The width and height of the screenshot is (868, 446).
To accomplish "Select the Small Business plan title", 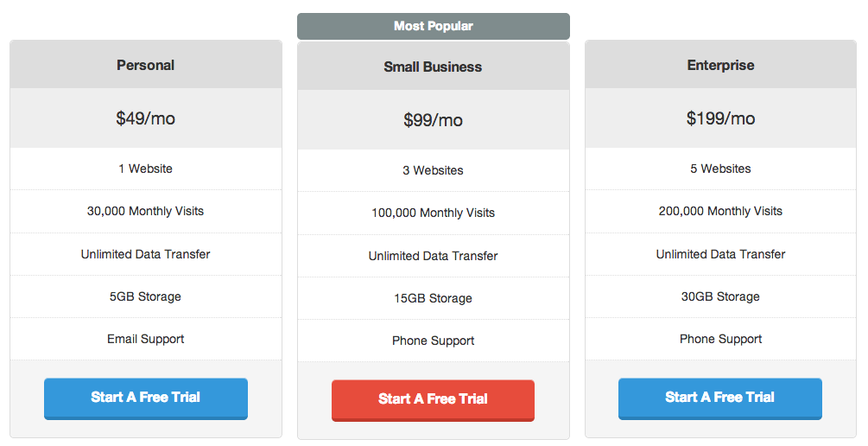I will [x=433, y=67].
